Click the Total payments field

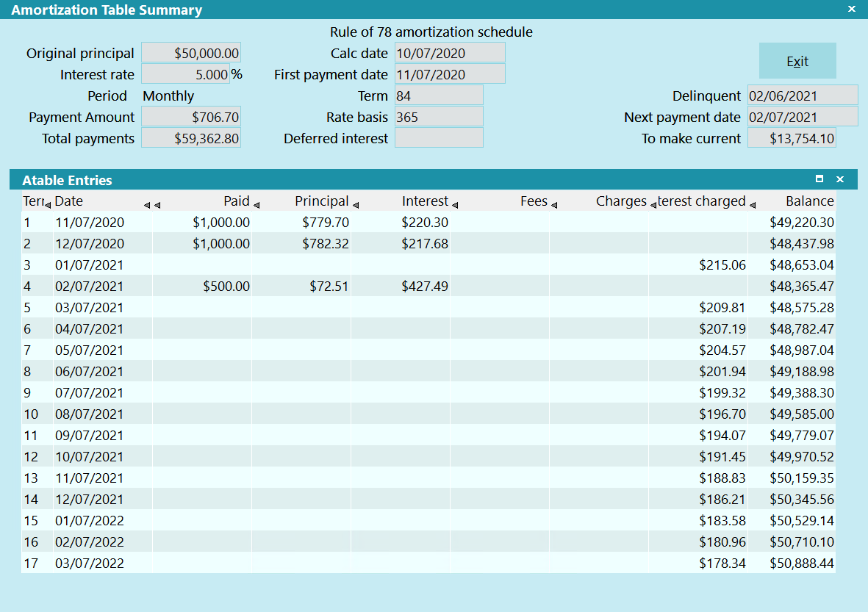pos(191,138)
